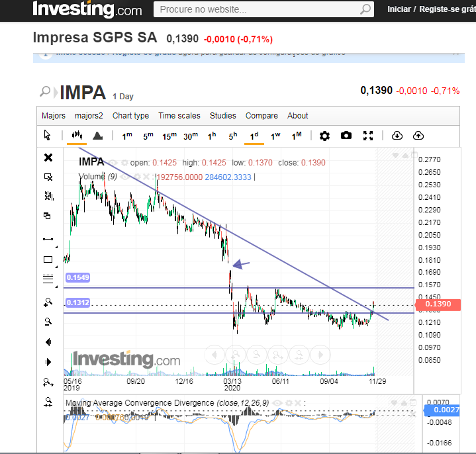Viewport: 476px width, 454px height.
Task: Click floating scroll-left button over the chart
Action: 214,355
